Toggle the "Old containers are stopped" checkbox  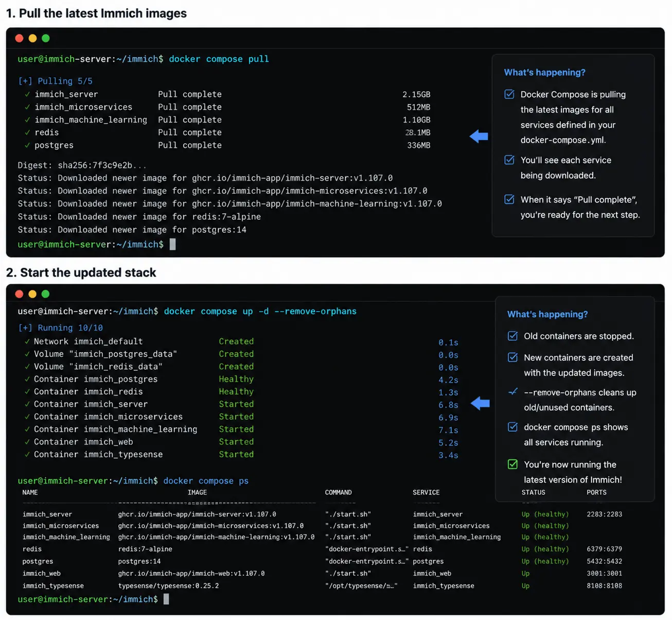513,336
